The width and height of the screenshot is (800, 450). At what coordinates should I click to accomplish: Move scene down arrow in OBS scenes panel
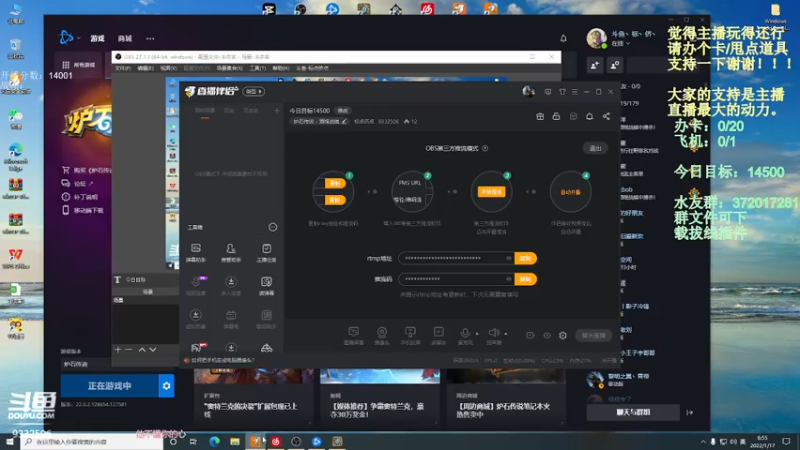tap(153, 349)
